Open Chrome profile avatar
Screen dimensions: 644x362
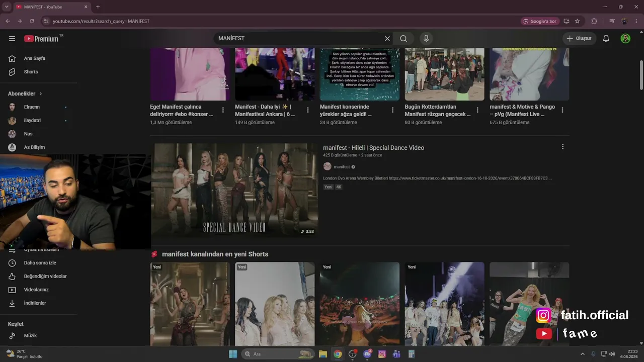click(624, 21)
